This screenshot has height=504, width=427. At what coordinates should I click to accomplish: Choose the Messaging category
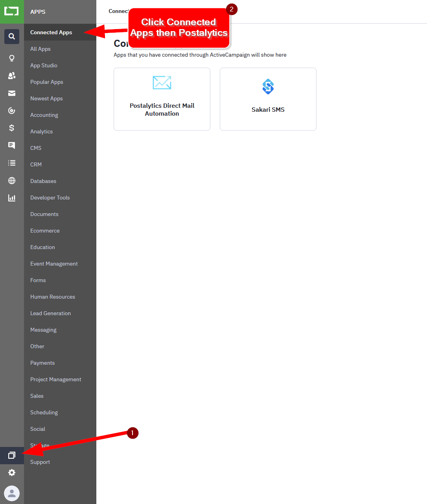point(60,330)
